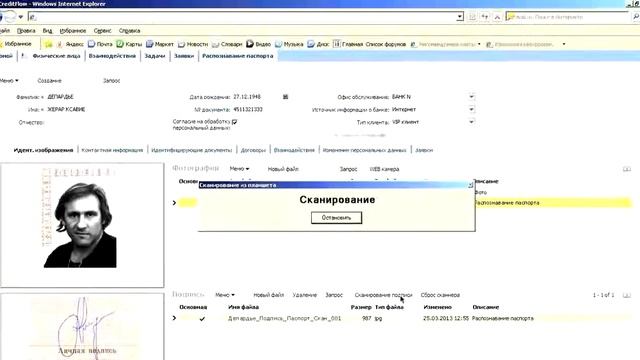Image resolution: width=640 pixels, height=360 pixels.
Task: Open the Избранное menu in menu bar
Action: [x=73, y=31]
